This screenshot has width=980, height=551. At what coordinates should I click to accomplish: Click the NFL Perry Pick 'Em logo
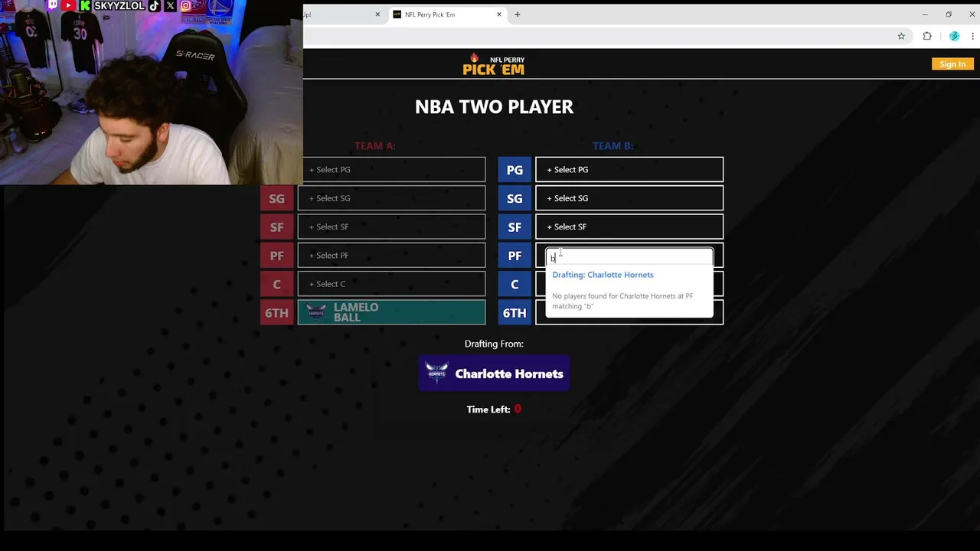tap(494, 64)
